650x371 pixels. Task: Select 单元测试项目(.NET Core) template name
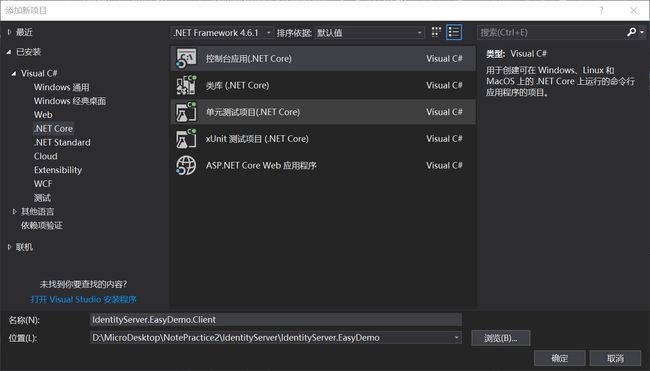pyautogui.click(x=253, y=112)
